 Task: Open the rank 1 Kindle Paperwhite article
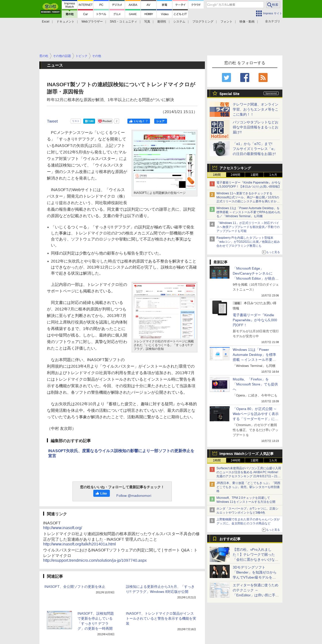click(x=248, y=185)
